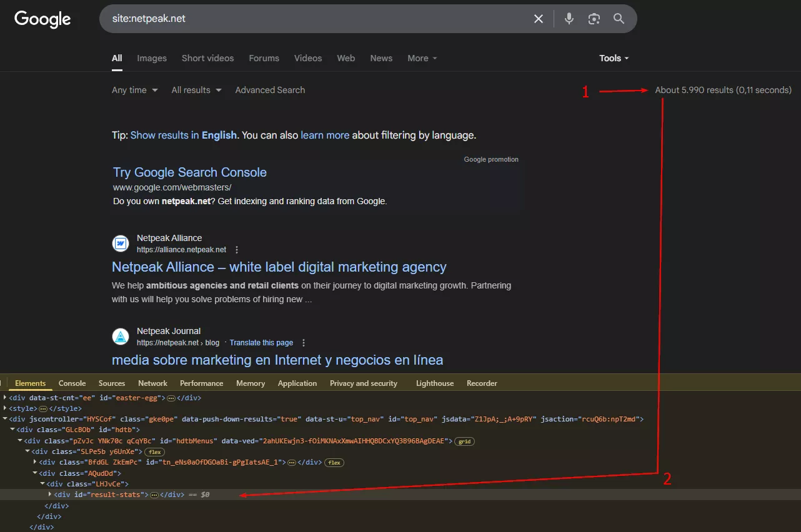Image resolution: width=801 pixels, height=532 pixels.
Task: Click Show results in English link
Action: (184, 135)
